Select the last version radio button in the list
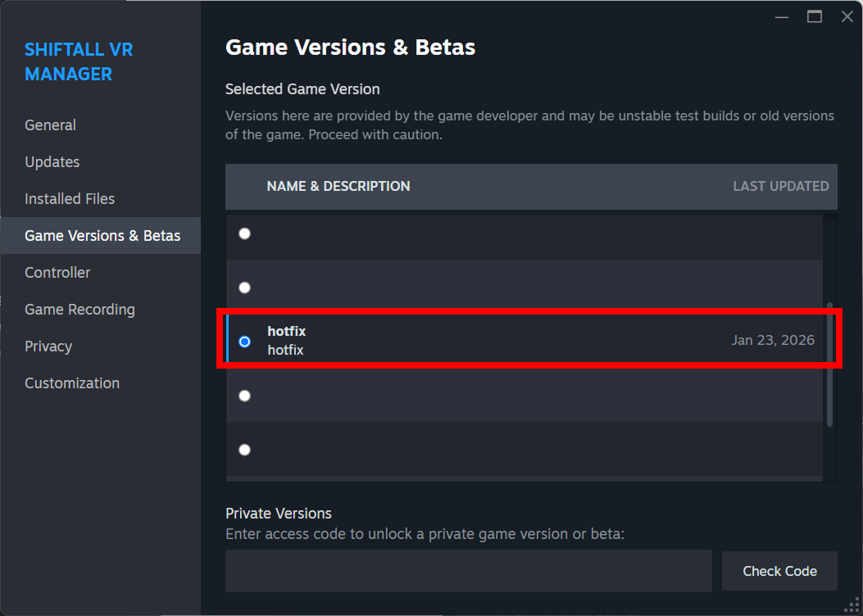The height and width of the screenshot is (616, 863). click(x=244, y=449)
